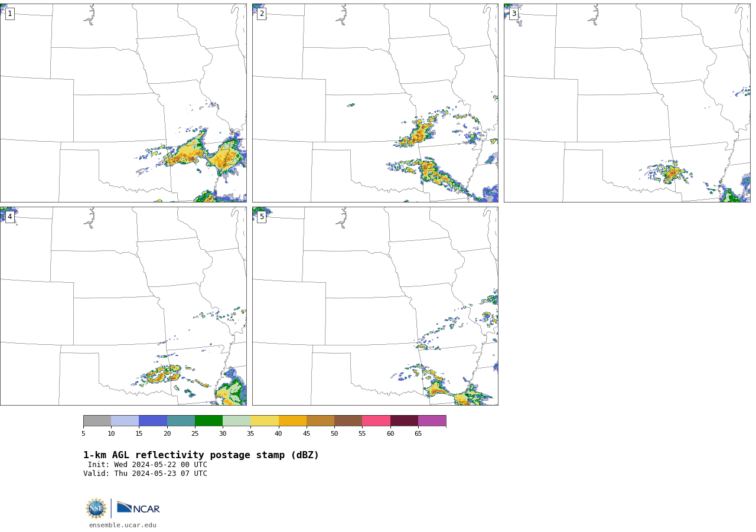Viewport: 756px width, 532px height.
Task: Click the yellow 35-40 dBZ swatch
Action: point(265,420)
